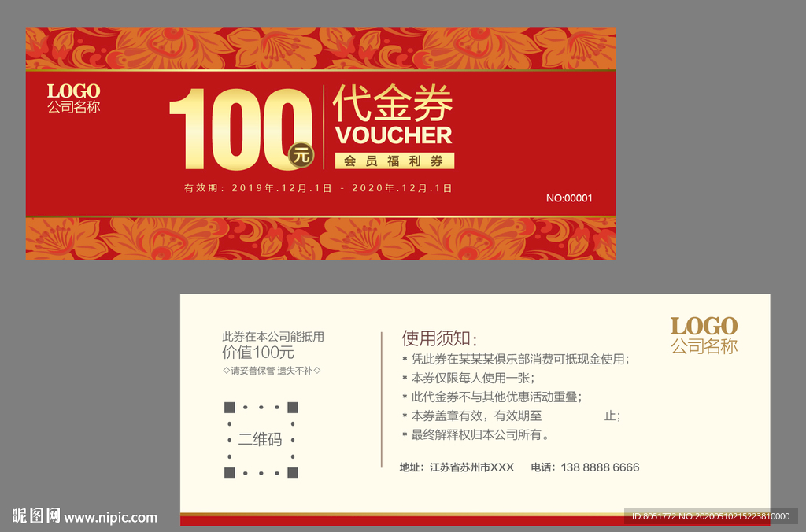Click the 有效期 date line
Viewport: 806px width, 532px height.
coord(318,188)
